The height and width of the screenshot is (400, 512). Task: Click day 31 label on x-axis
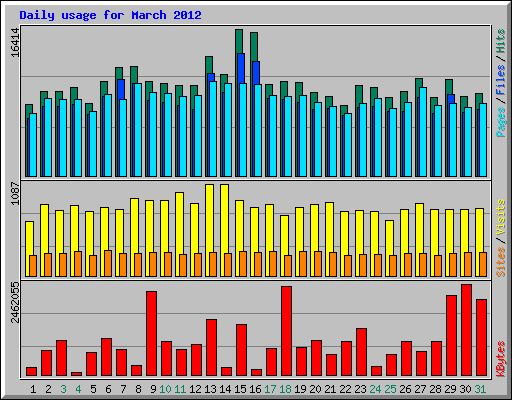[480, 389]
